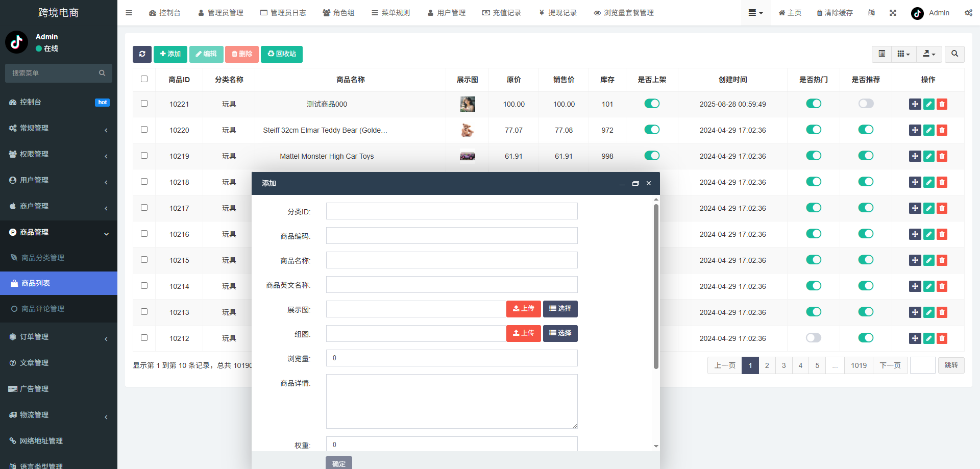This screenshot has width=980, height=469.
Task: Click the clear cache icon in the navbar
Action: pyautogui.click(x=835, y=13)
